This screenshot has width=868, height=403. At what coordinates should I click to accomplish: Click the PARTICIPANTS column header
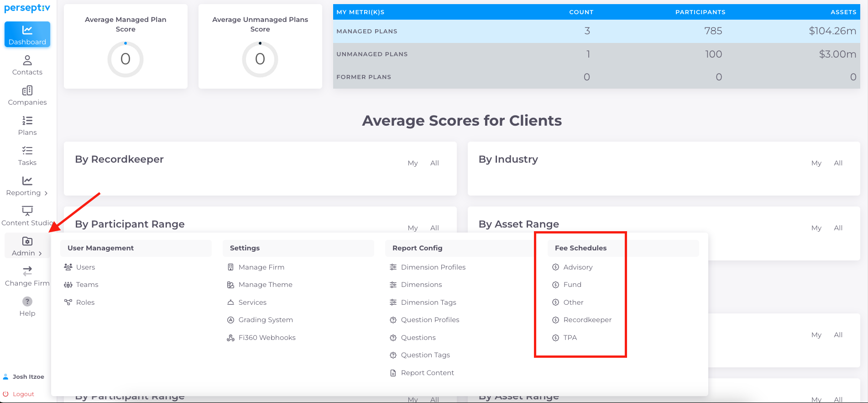pyautogui.click(x=700, y=12)
